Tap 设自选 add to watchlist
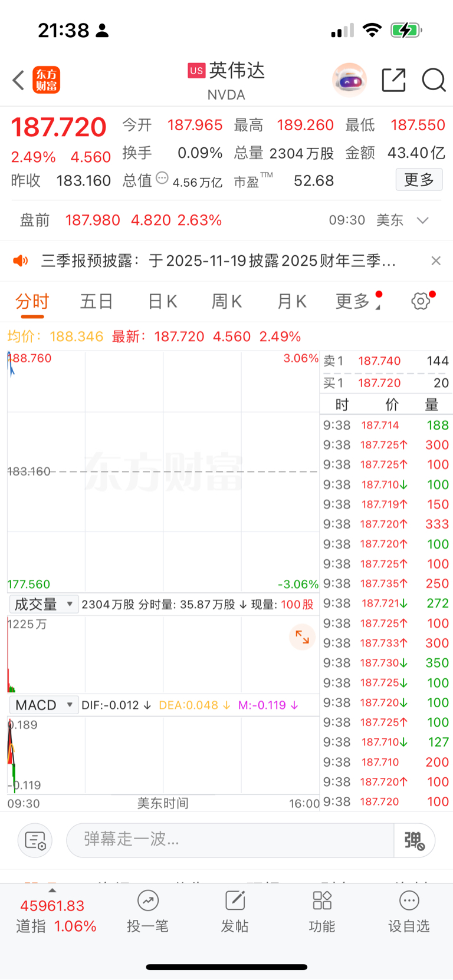 [x=409, y=912]
